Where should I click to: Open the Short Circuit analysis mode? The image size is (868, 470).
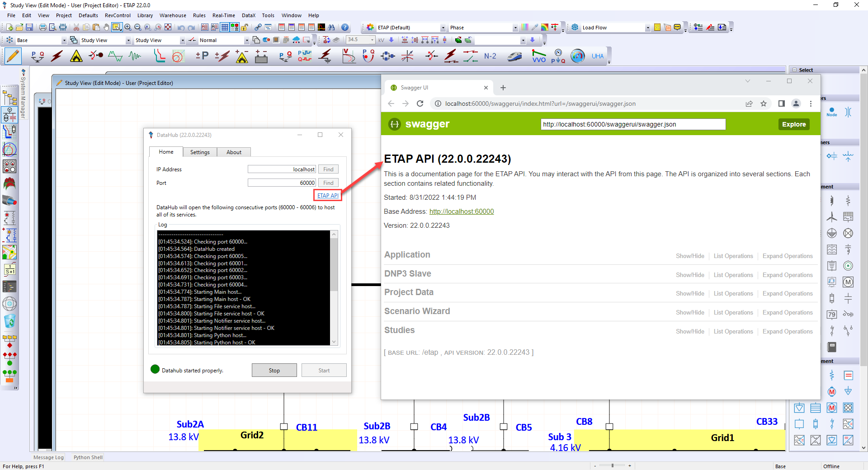(57, 56)
